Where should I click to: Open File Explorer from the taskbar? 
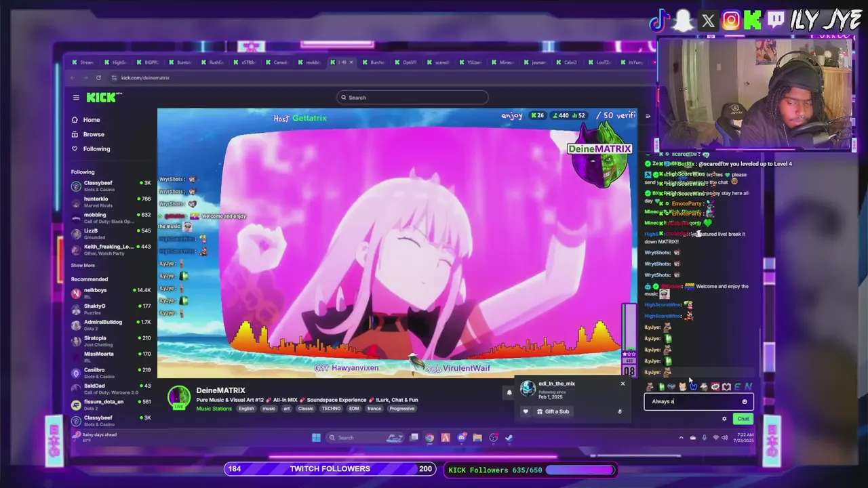click(x=477, y=438)
